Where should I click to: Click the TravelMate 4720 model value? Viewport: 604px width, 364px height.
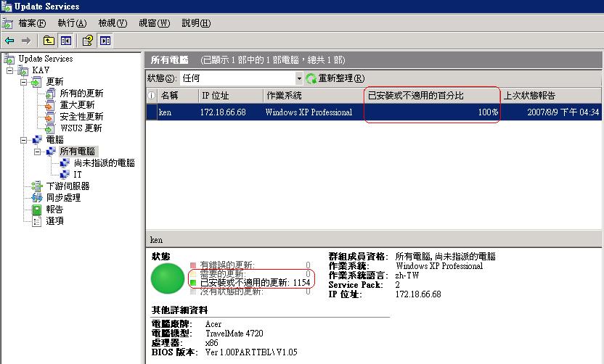[234, 334]
